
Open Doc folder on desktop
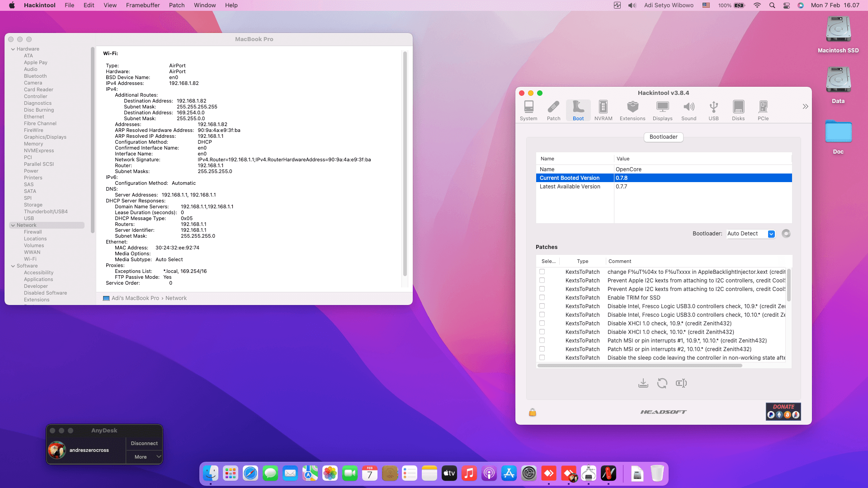click(x=838, y=137)
